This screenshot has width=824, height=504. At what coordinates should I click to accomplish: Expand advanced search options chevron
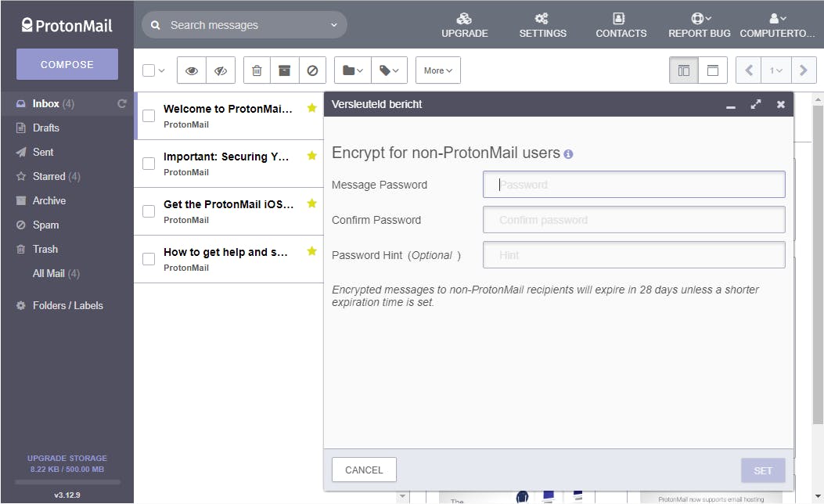333,25
